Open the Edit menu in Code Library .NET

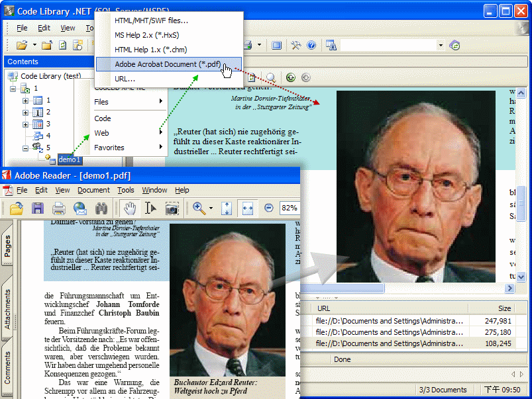[x=44, y=28]
